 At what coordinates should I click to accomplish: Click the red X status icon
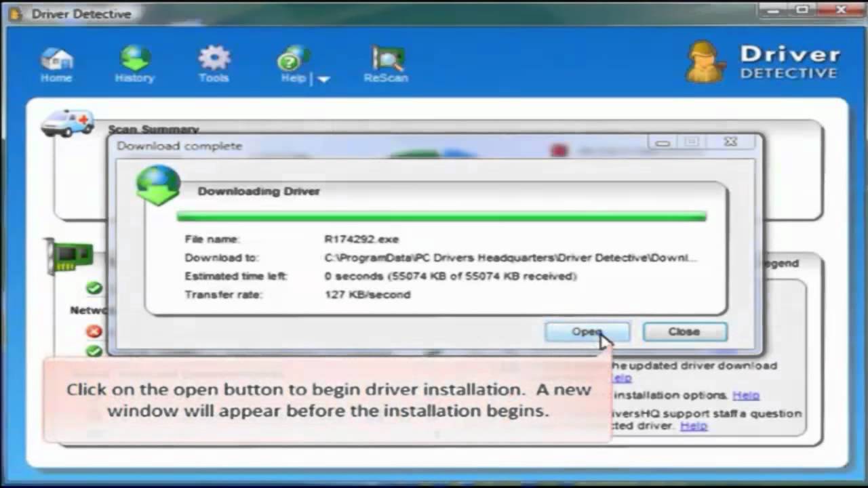coord(94,331)
